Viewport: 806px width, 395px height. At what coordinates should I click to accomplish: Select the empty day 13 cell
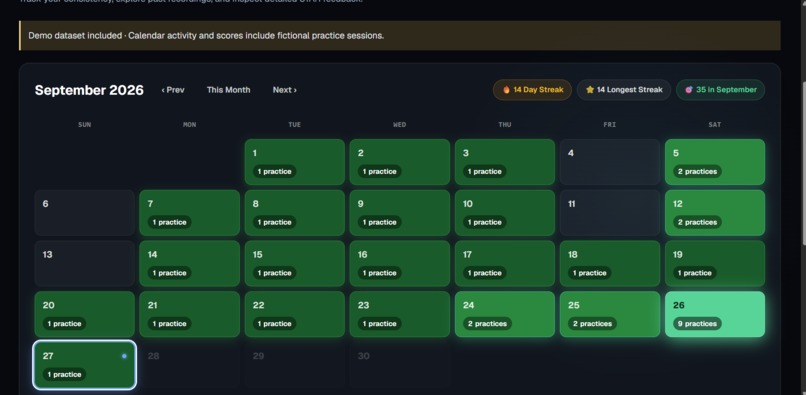(84, 263)
